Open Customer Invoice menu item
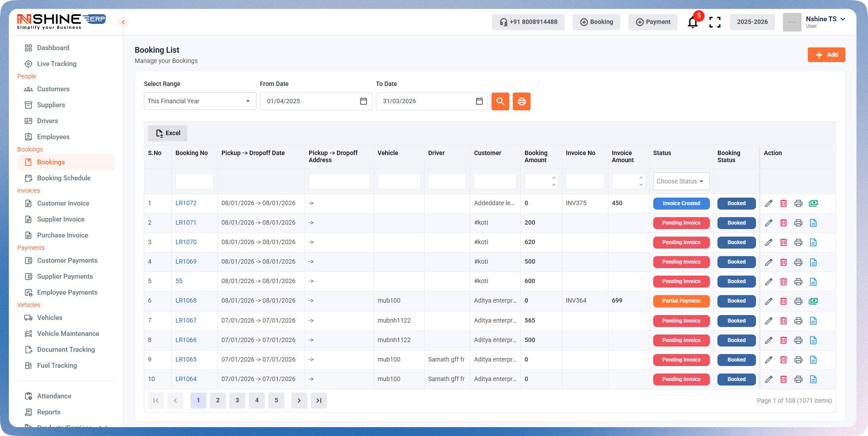The width and height of the screenshot is (868, 436). click(63, 203)
